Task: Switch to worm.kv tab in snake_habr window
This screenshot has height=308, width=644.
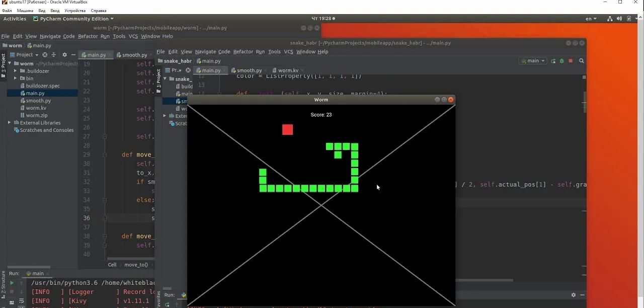Action: click(x=288, y=70)
